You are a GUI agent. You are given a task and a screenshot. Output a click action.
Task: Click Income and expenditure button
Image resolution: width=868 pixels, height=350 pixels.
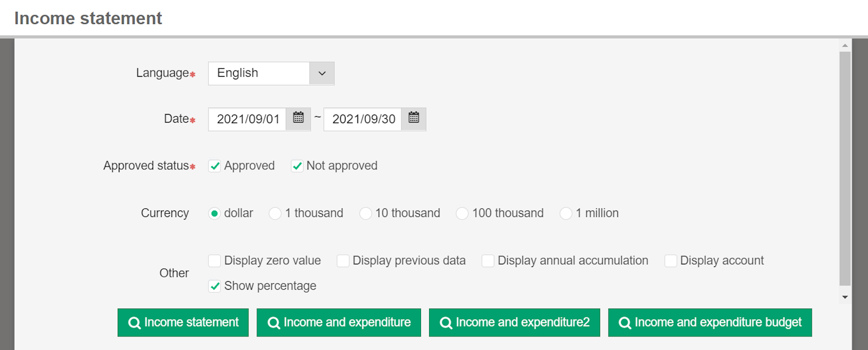coord(339,322)
